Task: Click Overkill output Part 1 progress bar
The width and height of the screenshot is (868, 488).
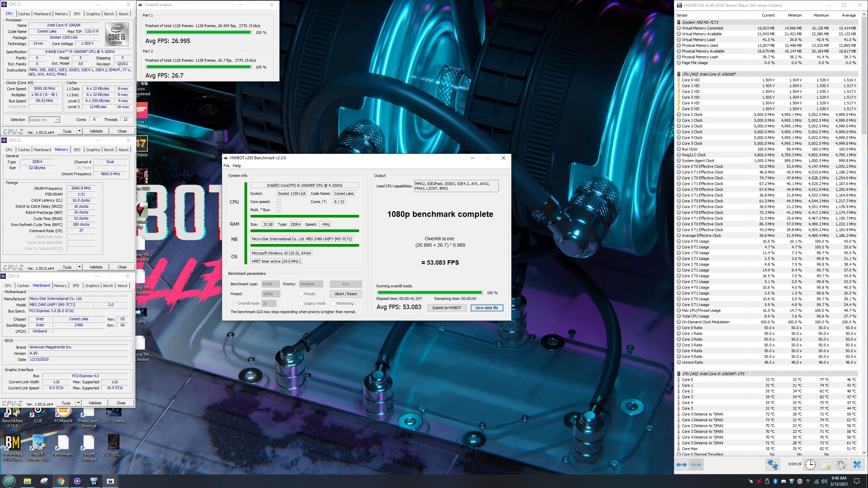Action: (199, 33)
